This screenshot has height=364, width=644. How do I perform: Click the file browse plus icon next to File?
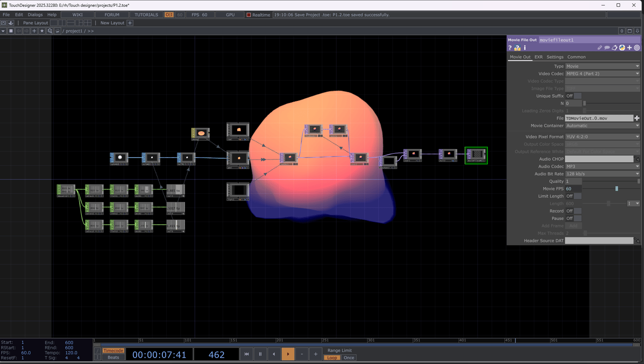click(637, 118)
